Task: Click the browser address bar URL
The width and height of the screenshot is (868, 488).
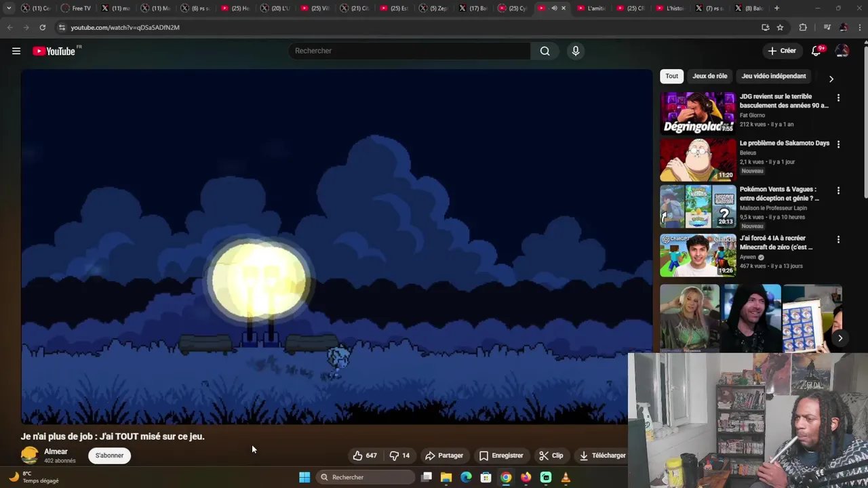Action: click(125, 27)
